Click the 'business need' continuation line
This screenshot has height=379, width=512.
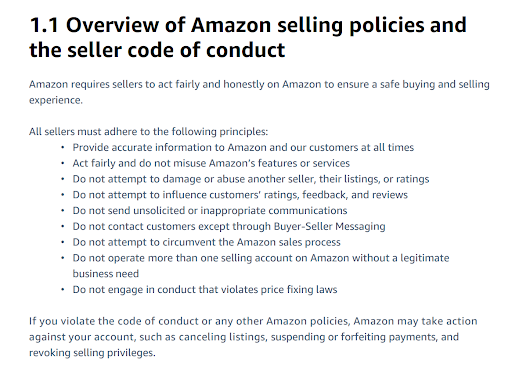coord(105,274)
